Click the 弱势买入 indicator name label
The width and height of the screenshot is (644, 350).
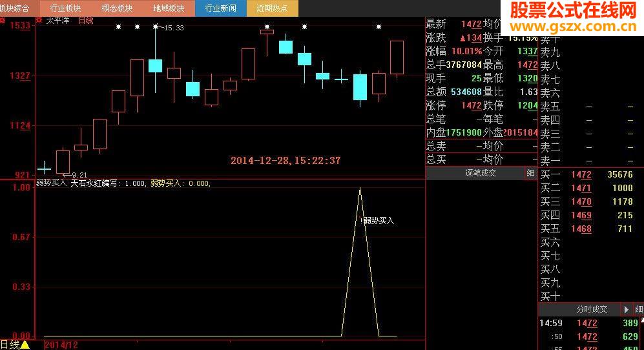click(51, 183)
